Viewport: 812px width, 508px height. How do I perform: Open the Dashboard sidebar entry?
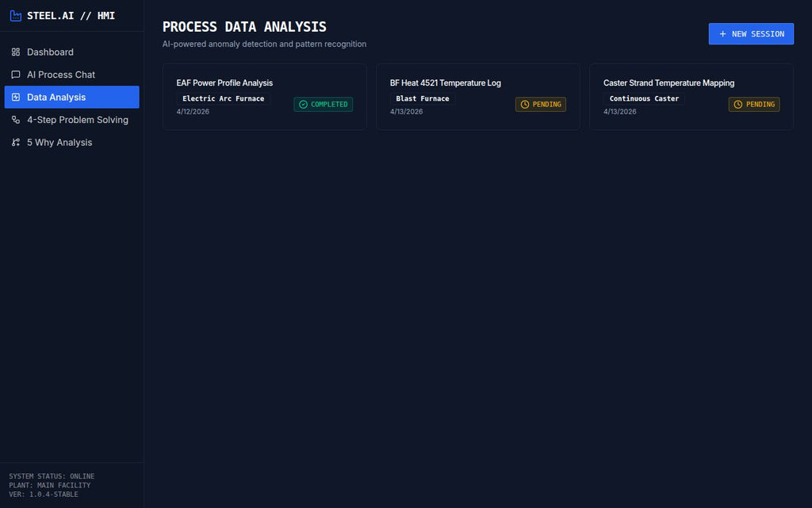click(49, 52)
